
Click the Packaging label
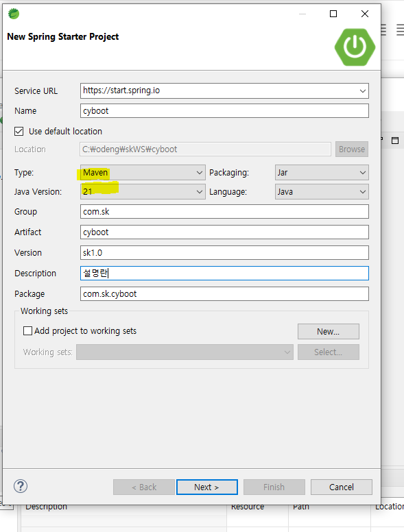click(x=229, y=172)
